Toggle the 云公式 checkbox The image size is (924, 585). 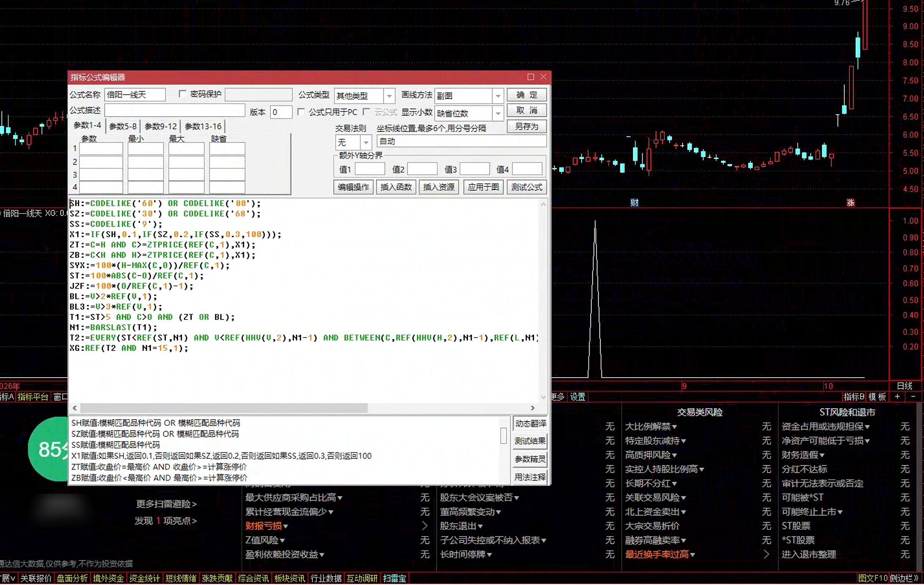(x=367, y=112)
